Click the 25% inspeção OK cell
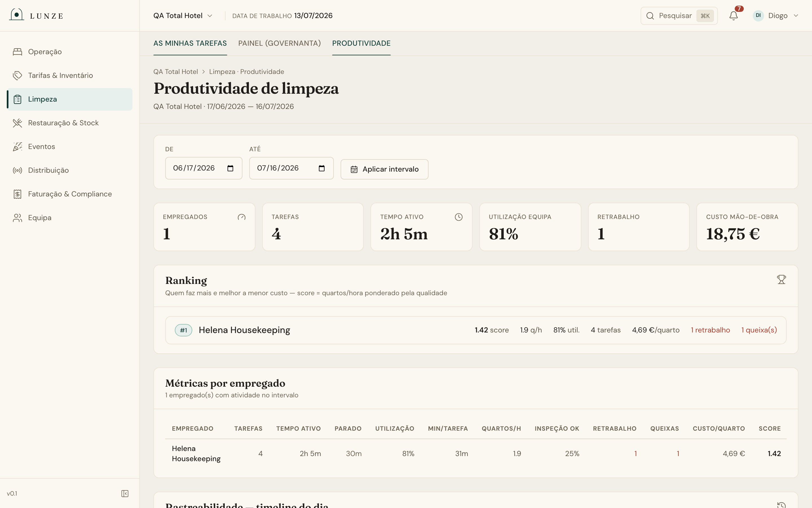This screenshot has height=508, width=812. [572, 454]
